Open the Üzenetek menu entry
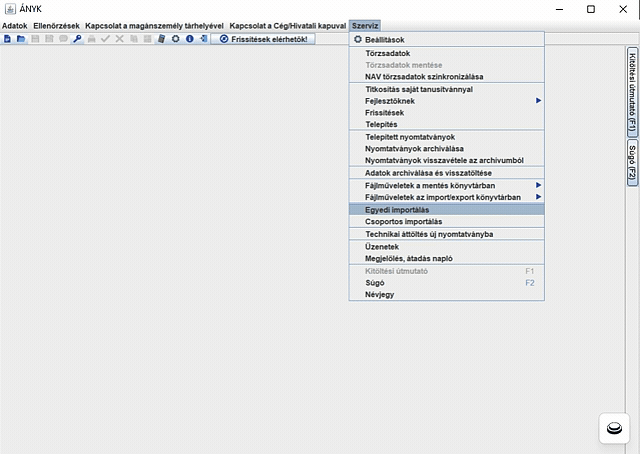Viewport: 640px width, 454px height. 447,247
